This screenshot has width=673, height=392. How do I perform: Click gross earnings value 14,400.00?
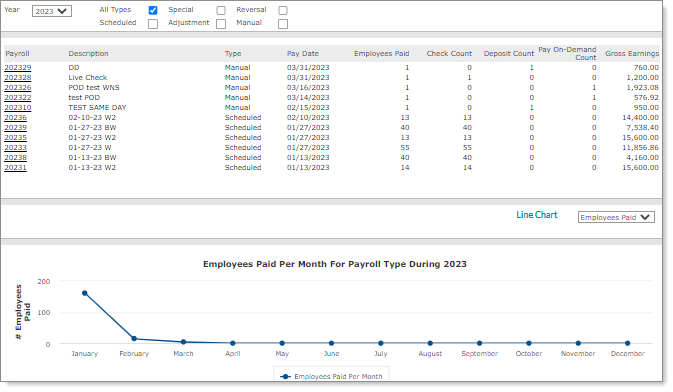[x=640, y=118]
